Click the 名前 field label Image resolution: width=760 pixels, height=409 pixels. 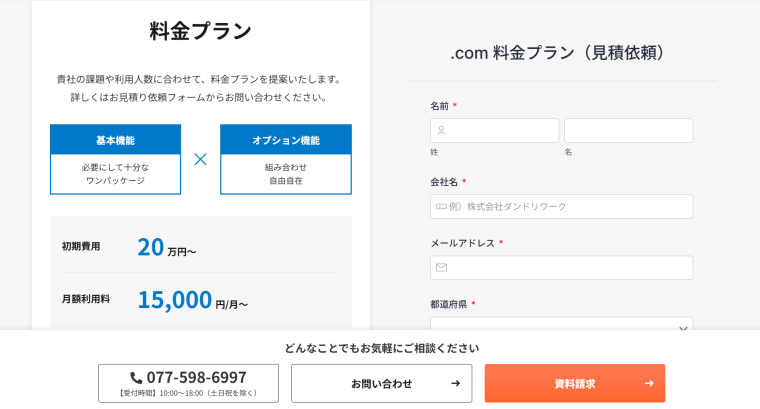point(440,105)
